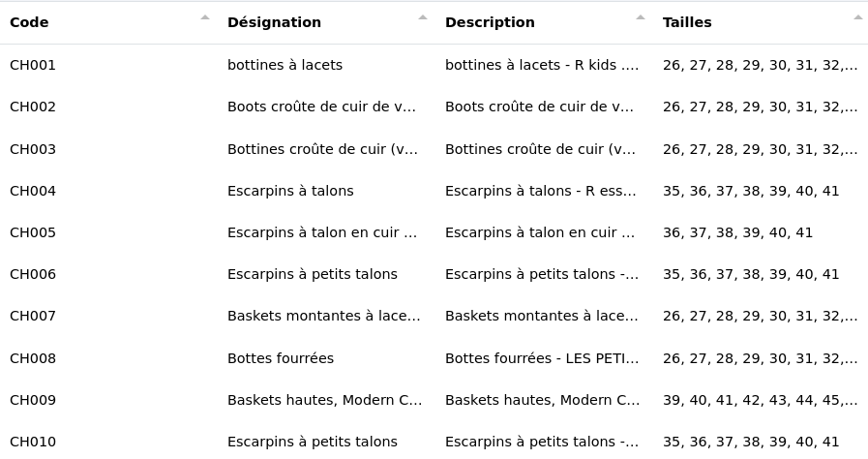This screenshot has width=868, height=459.
Task: Click 'Baskets montantes à lace…' designation cell
Action: tap(323, 316)
